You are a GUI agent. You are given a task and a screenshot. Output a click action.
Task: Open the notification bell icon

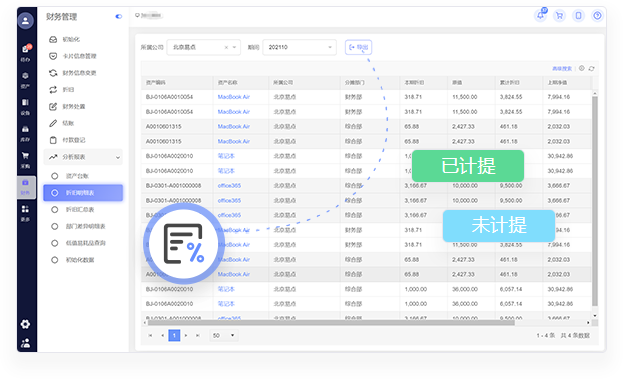(540, 15)
